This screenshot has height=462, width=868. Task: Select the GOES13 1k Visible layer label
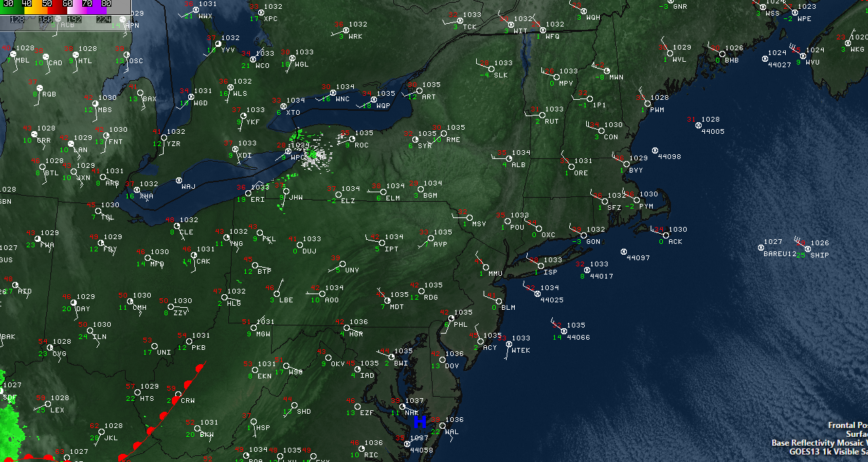[827, 452]
